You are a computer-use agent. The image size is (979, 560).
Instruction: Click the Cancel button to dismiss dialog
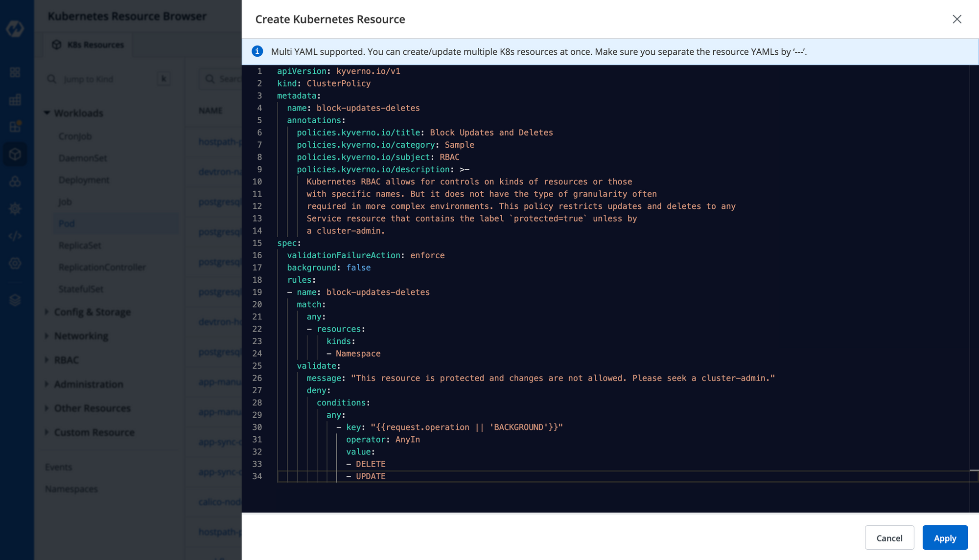pyautogui.click(x=889, y=537)
